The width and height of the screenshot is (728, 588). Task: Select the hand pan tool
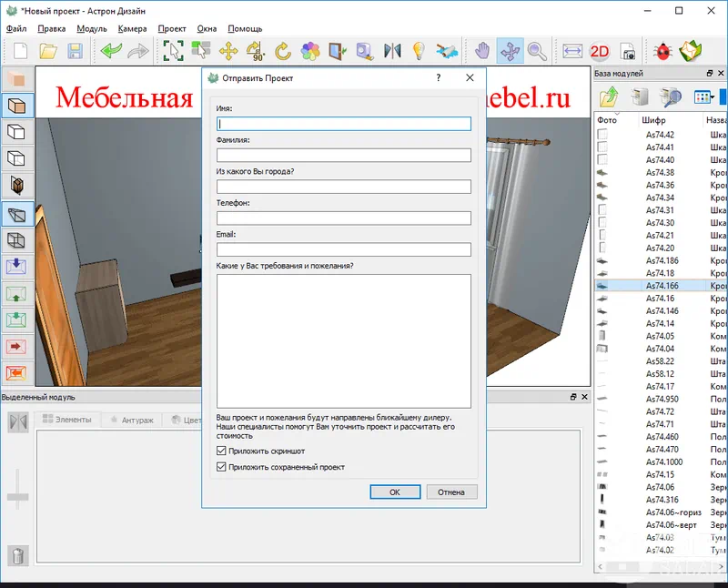point(482,51)
